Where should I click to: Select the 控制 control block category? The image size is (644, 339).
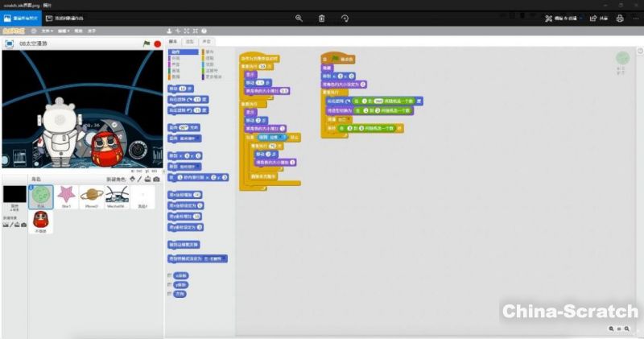(209, 58)
